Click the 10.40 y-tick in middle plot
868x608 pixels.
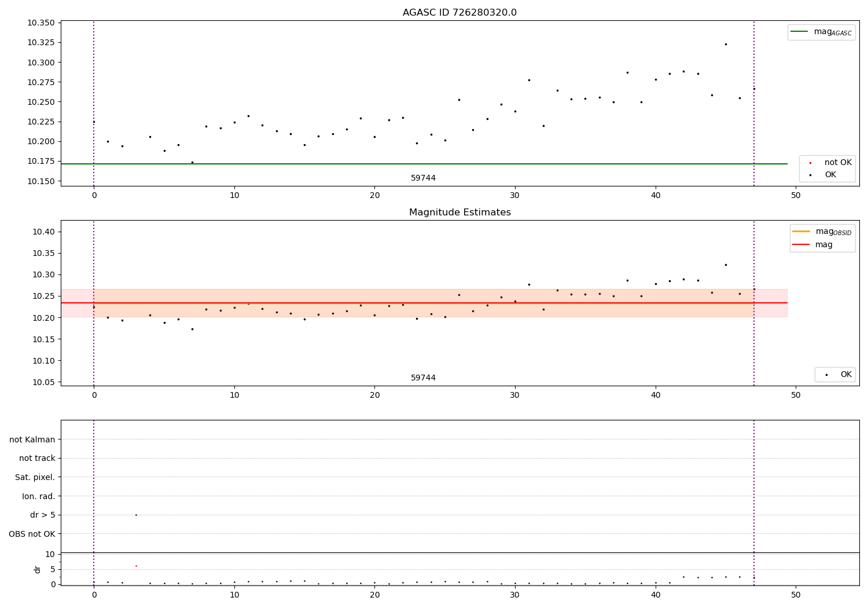tap(43, 232)
